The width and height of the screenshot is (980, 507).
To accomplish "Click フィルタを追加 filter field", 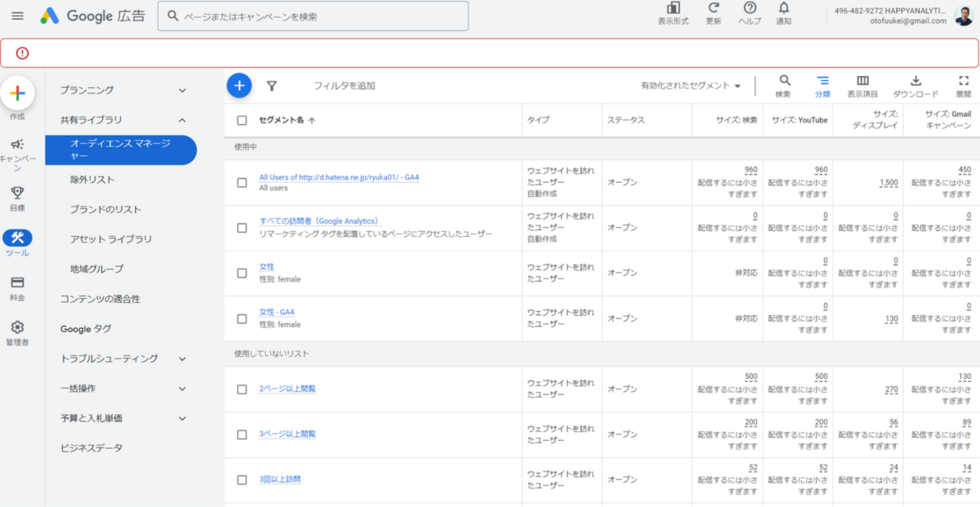I will pyautogui.click(x=345, y=86).
